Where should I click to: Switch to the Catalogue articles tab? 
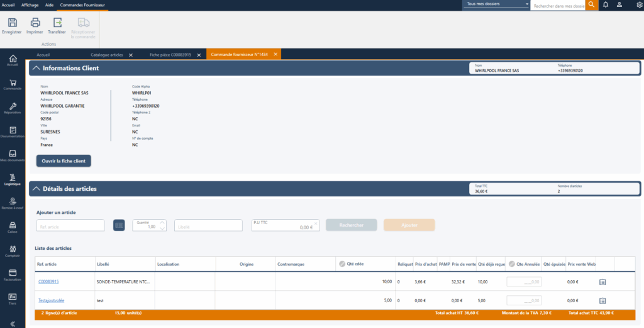click(x=107, y=55)
